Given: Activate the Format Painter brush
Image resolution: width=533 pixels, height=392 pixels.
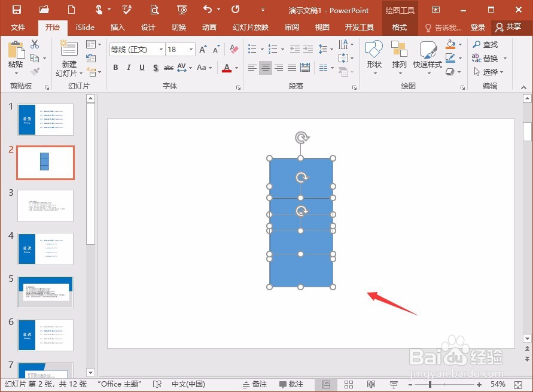Looking at the screenshot, I should click(35, 71).
